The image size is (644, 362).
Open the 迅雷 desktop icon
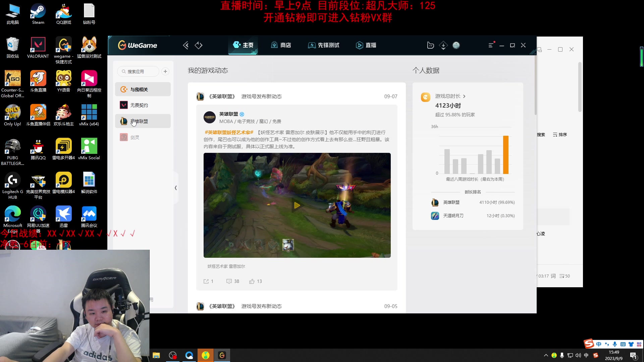[64, 217]
